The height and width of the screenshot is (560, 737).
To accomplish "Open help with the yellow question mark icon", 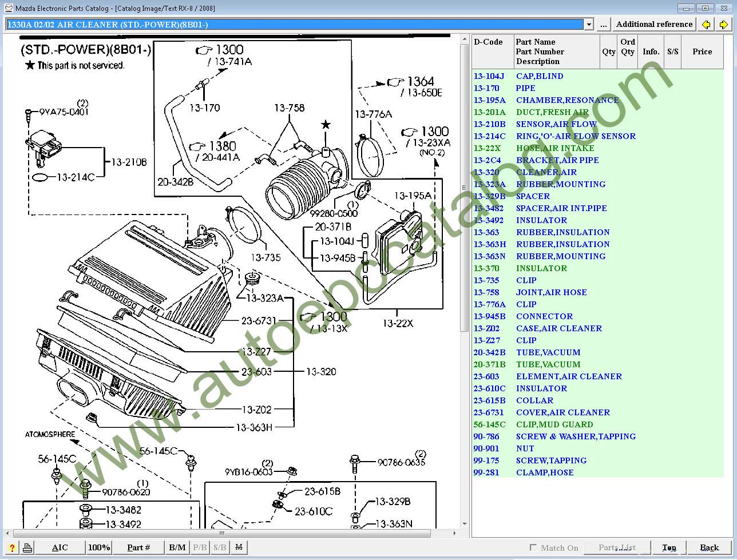I will click(11, 547).
